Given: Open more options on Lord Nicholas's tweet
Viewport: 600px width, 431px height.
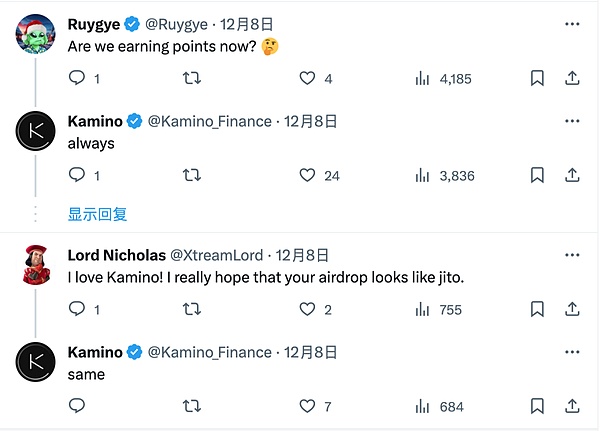Looking at the screenshot, I should (x=572, y=255).
